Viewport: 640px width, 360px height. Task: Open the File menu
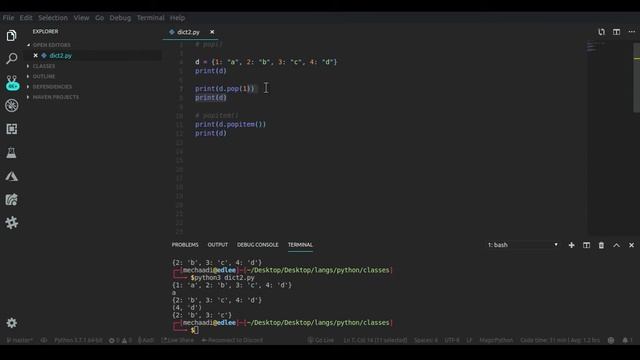click(8, 18)
